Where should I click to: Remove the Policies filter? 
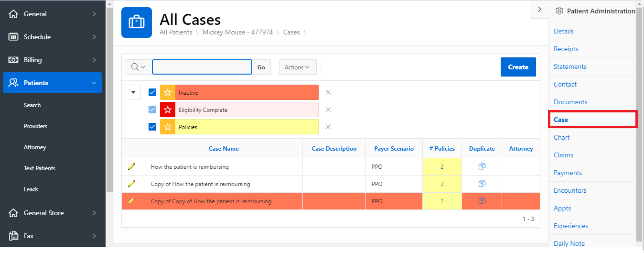328,127
